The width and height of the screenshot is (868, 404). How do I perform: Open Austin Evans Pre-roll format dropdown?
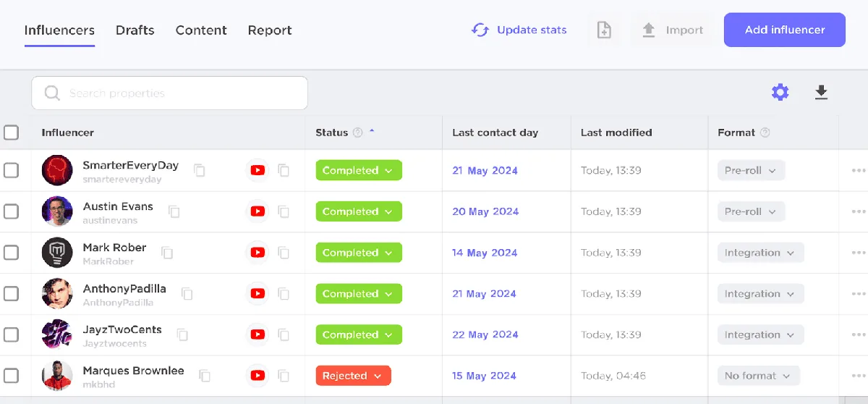(x=751, y=211)
